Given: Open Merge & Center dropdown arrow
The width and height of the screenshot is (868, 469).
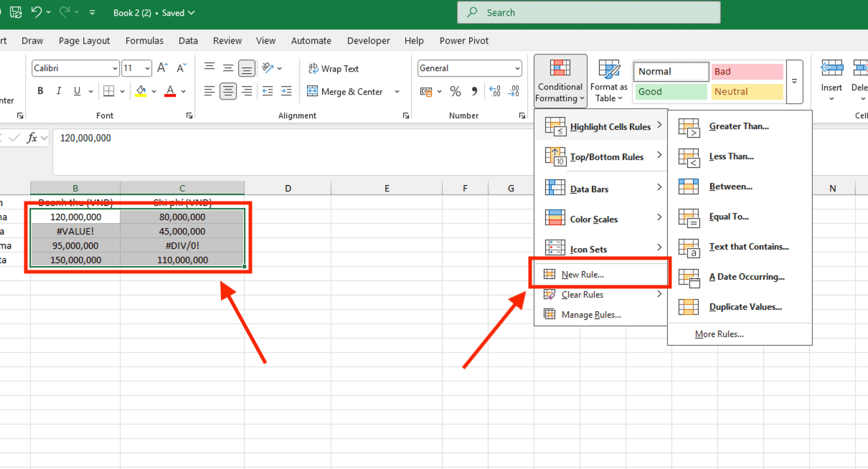Looking at the screenshot, I should click(397, 92).
